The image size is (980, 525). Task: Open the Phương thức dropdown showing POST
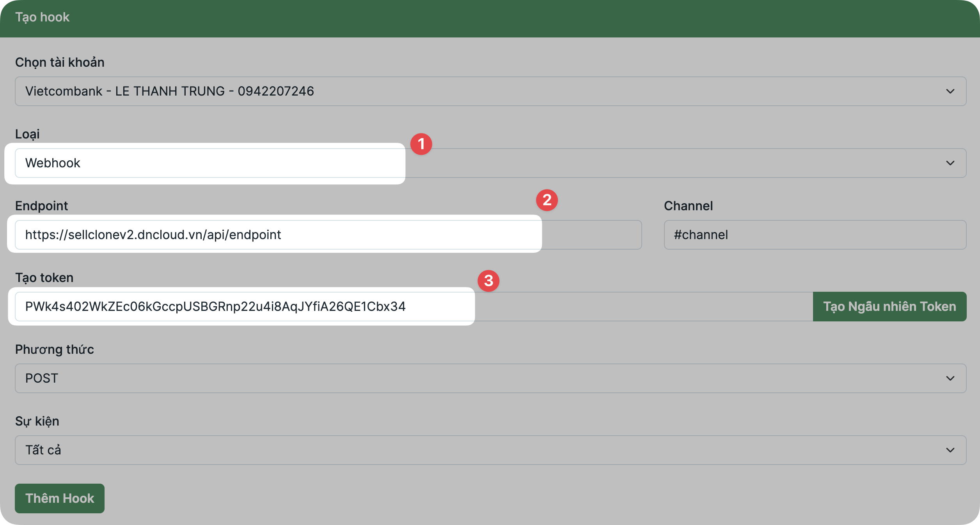pyautogui.click(x=490, y=378)
